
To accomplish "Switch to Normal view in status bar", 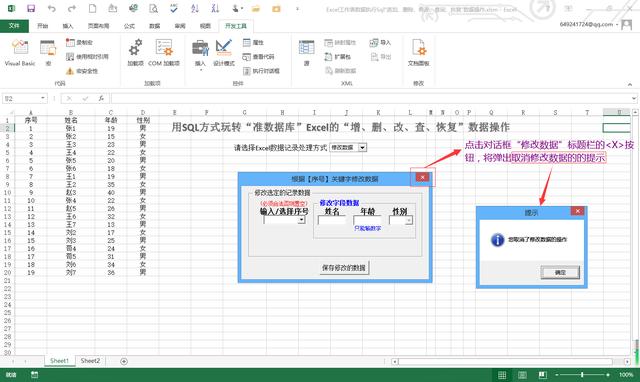I will tap(502, 375).
